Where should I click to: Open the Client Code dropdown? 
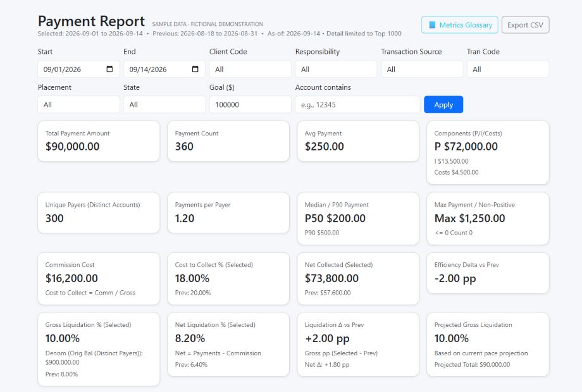[x=250, y=69]
